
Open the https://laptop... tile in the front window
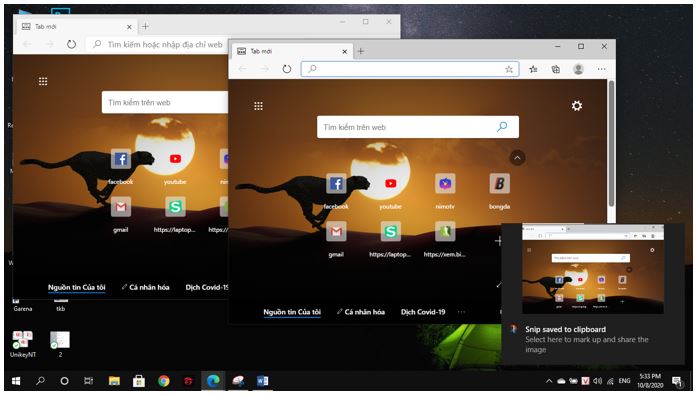[390, 232]
